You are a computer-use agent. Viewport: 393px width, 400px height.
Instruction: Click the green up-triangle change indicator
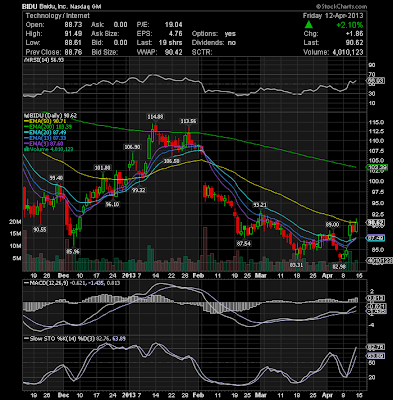pos(308,24)
